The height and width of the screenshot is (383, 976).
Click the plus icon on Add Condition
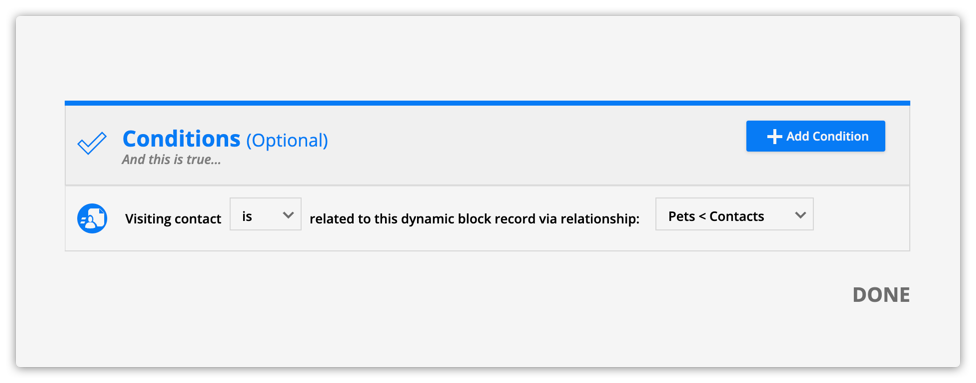point(774,136)
